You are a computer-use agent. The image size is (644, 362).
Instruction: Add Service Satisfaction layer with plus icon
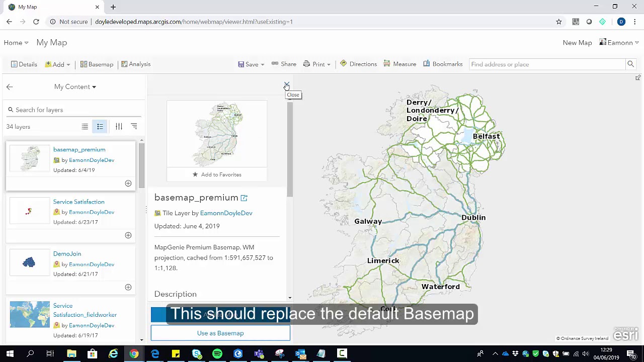[128, 235]
